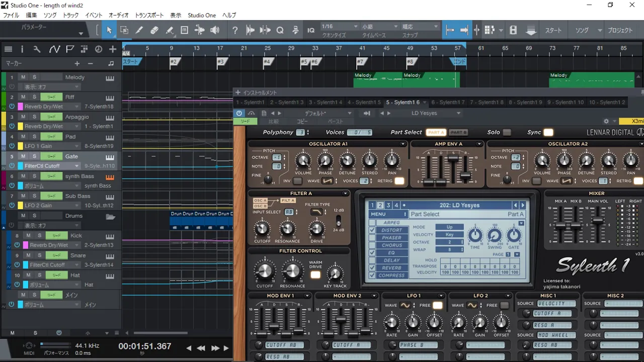Select the Bend tool
Screen dimensions: 644x362
(200, 30)
